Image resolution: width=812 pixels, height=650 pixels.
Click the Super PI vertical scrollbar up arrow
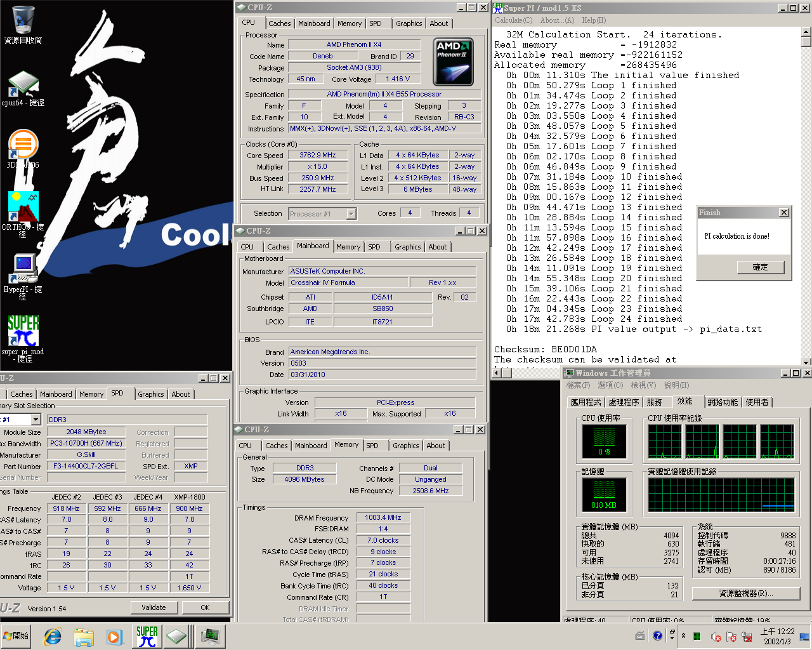pos(806,32)
